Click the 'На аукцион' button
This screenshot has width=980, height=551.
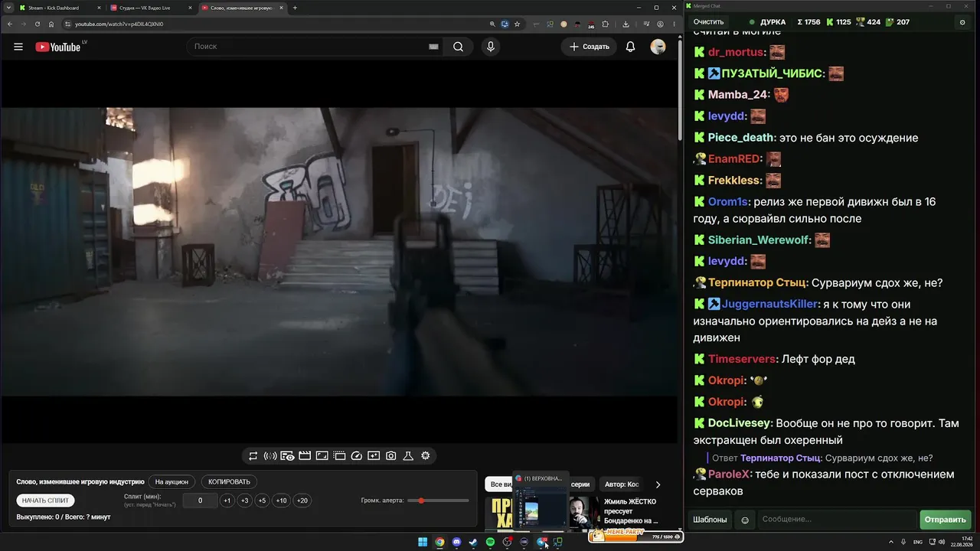[x=171, y=482]
